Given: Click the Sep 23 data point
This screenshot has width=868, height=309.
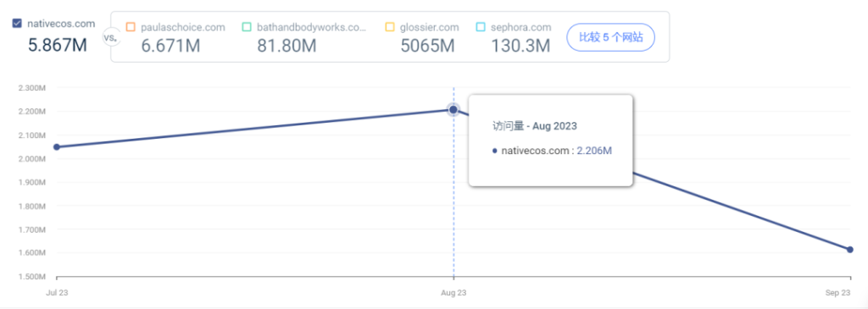Looking at the screenshot, I should click(849, 249).
